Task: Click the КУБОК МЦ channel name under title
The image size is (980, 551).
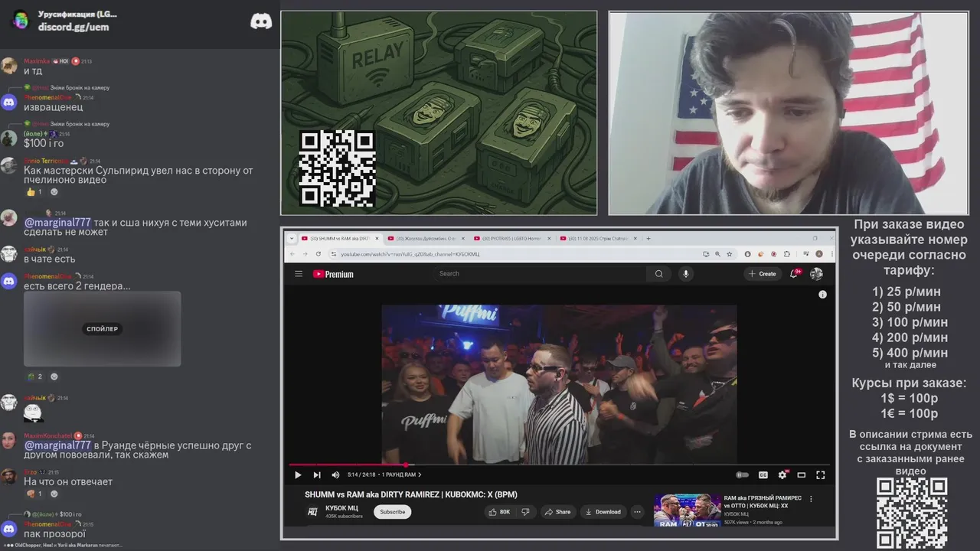Action: 341,508
